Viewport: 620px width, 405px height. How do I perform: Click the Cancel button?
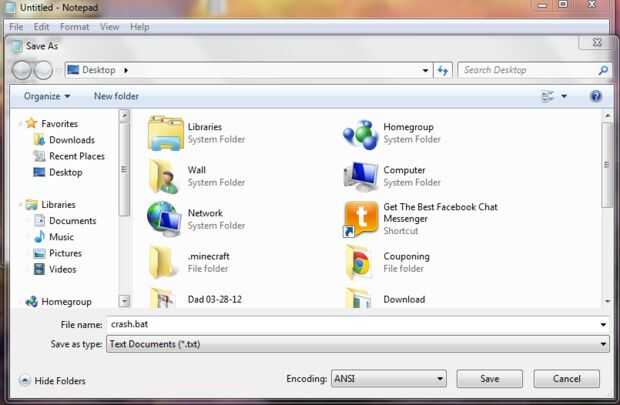point(566,379)
